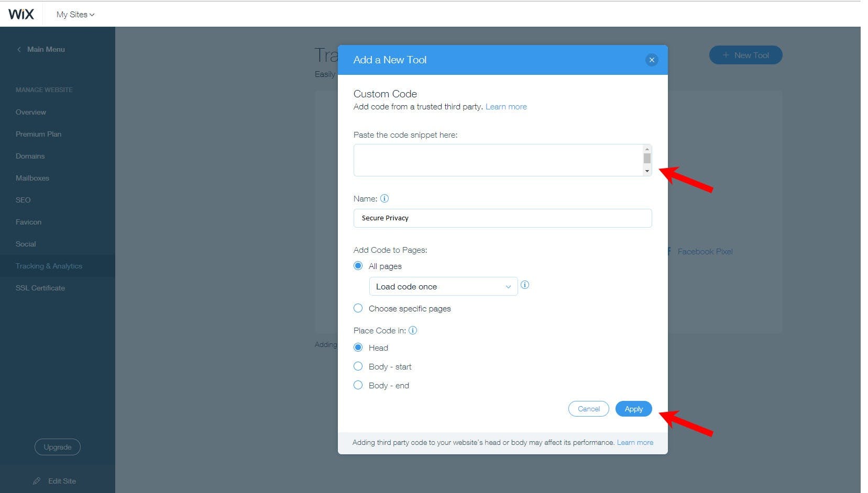Go to SSL Certificate in sidebar
This screenshot has width=868, height=493.
pyautogui.click(x=40, y=288)
